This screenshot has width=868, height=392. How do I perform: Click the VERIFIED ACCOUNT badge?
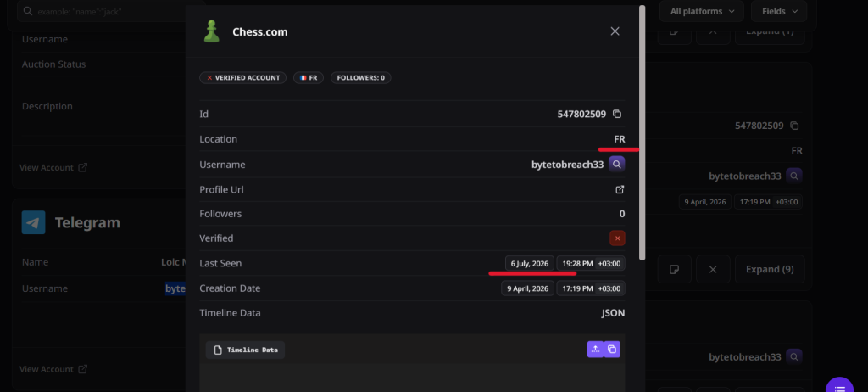pos(243,77)
